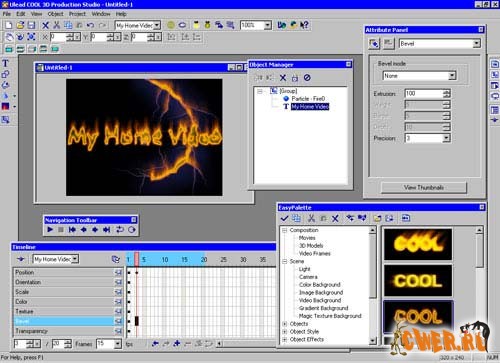Click the EasyPalette thumbnail scrollbar

[x=479, y=250]
